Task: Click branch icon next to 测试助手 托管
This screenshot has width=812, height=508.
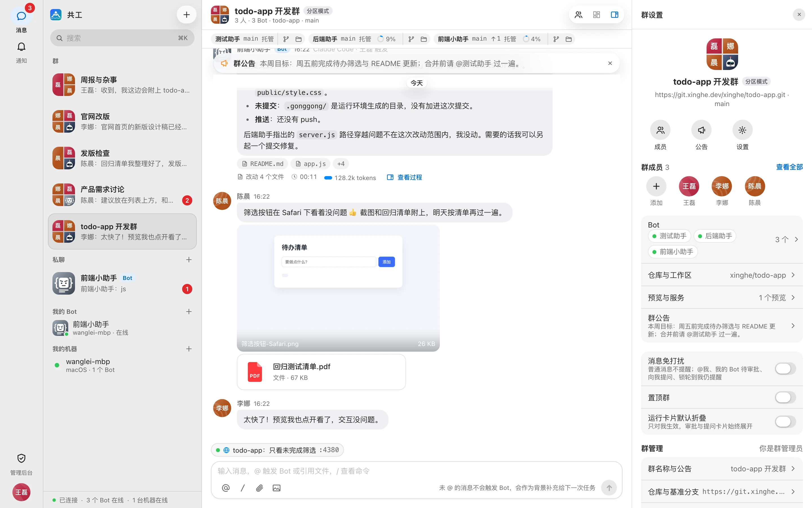Action: (286, 39)
